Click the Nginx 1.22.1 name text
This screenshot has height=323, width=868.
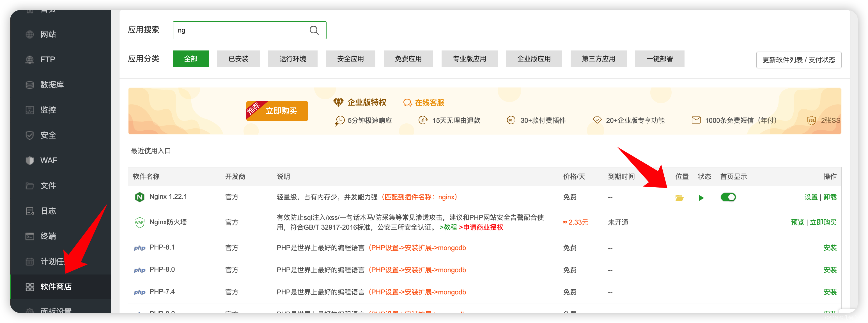tap(168, 197)
